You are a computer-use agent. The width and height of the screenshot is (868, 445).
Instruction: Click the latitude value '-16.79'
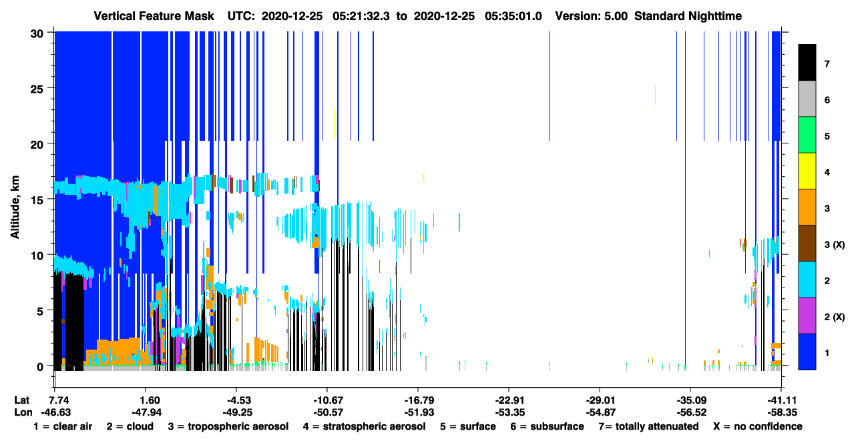pos(417,400)
